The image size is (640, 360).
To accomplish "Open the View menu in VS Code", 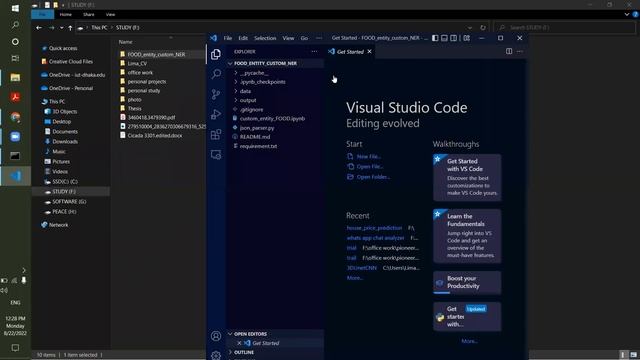I will (x=288, y=38).
